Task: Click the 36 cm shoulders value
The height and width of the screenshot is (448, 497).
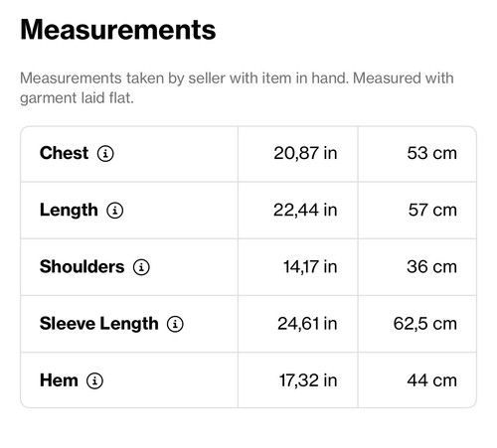Action: [x=431, y=267]
